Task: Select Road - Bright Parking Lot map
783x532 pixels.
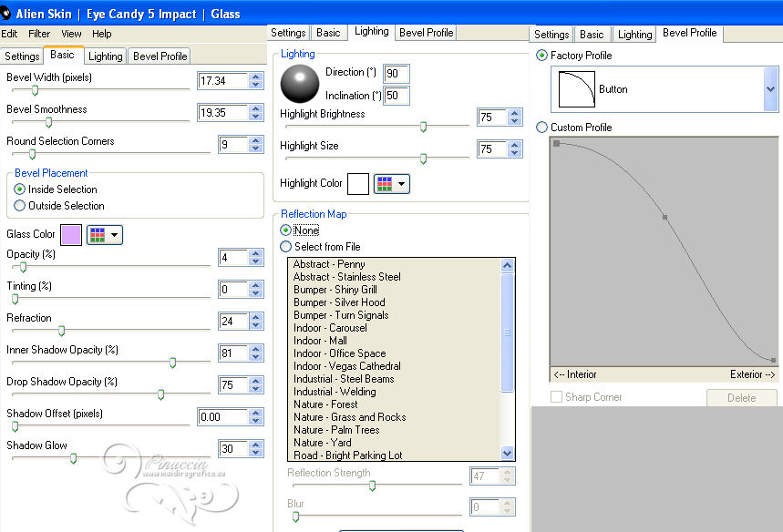Action: click(348, 455)
